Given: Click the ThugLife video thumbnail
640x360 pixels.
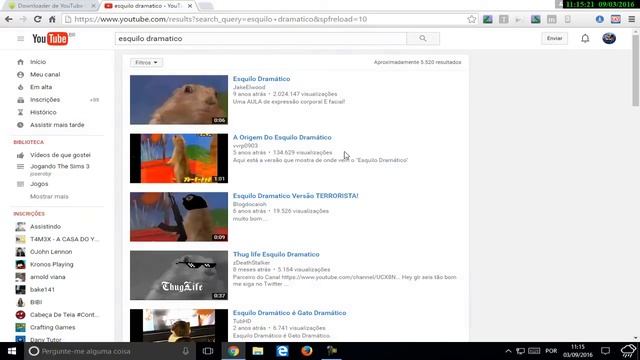Looking at the screenshot, I should tap(179, 275).
